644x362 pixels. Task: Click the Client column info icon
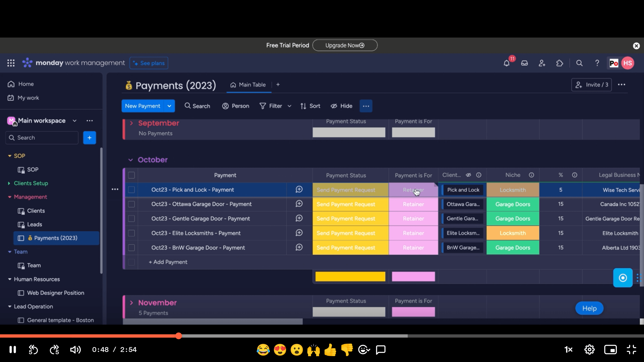click(x=478, y=175)
